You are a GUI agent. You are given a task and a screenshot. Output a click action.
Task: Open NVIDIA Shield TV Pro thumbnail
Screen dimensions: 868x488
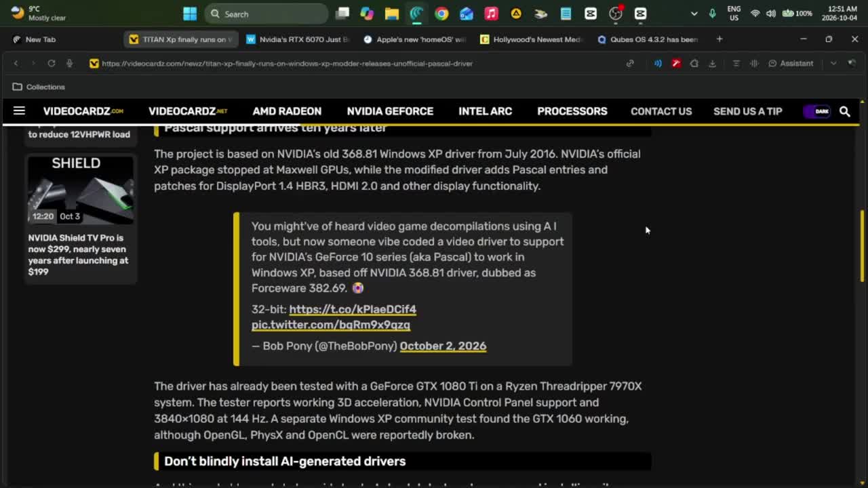pyautogui.click(x=81, y=190)
